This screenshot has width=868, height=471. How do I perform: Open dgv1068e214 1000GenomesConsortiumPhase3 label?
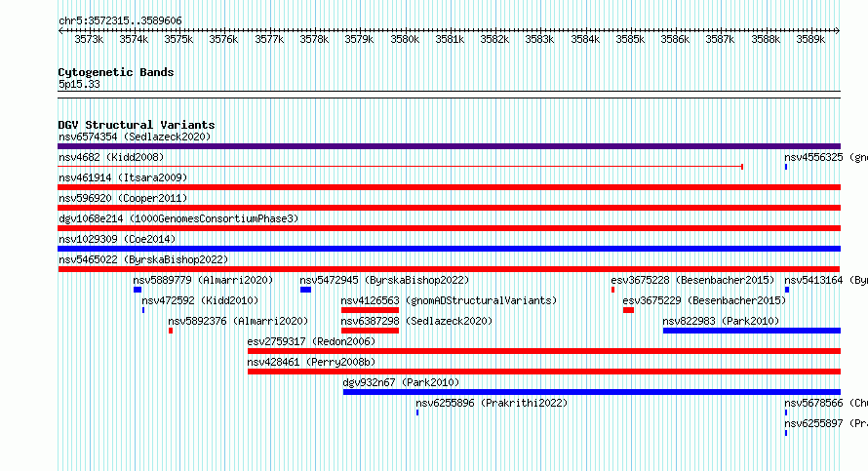(178, 218)
